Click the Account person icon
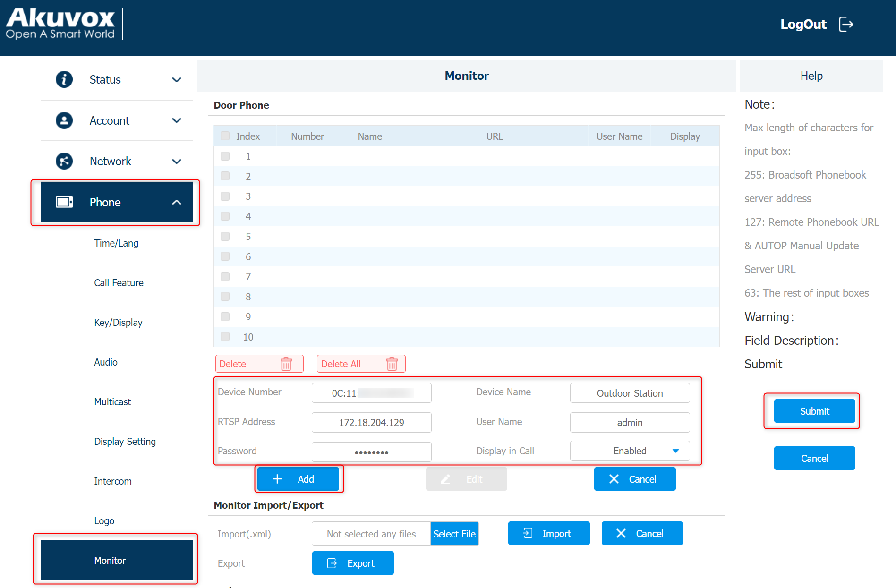 [64, 120]
